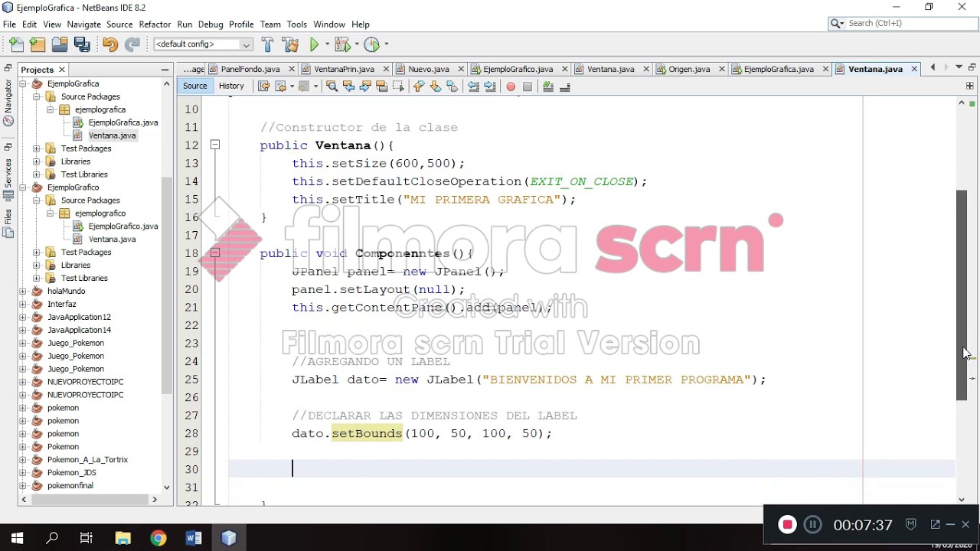980x551 pixels.
Task: Open the Navigate menu
Action: tap(83, 24)
